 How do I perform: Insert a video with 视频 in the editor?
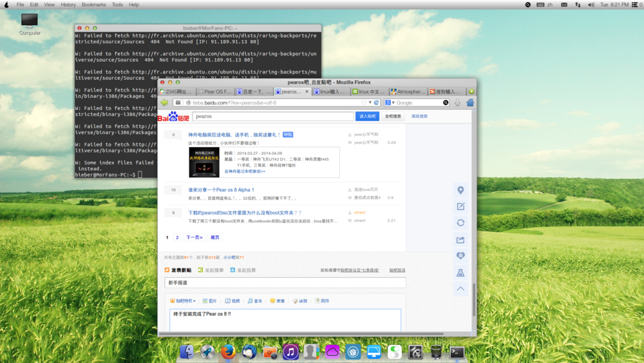tap(232, 301)
